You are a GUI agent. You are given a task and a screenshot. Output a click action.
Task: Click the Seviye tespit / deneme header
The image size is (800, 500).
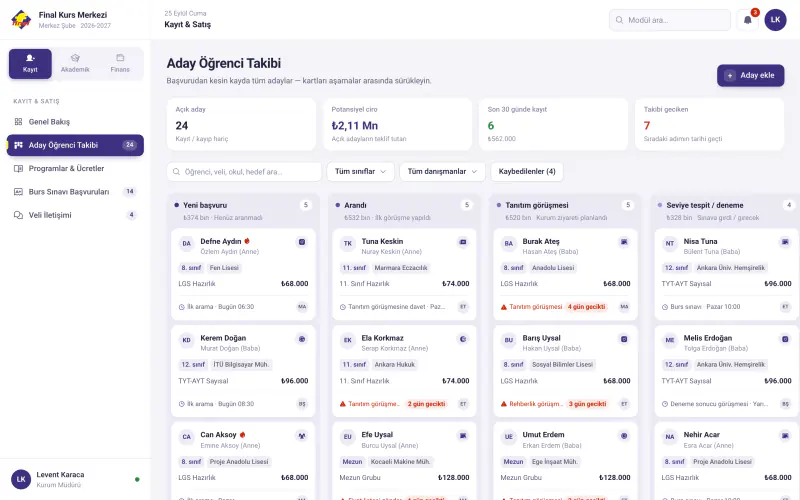point(726,210)
